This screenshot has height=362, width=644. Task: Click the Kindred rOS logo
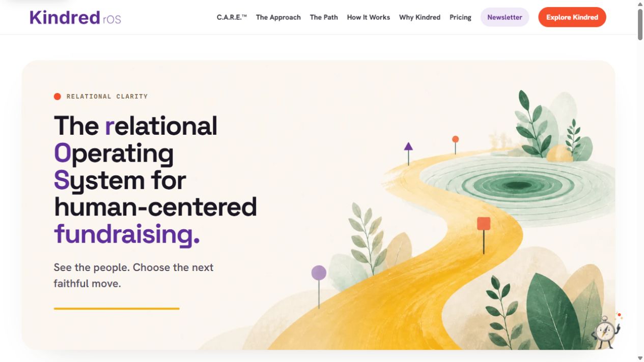click(x=75, y=17)
